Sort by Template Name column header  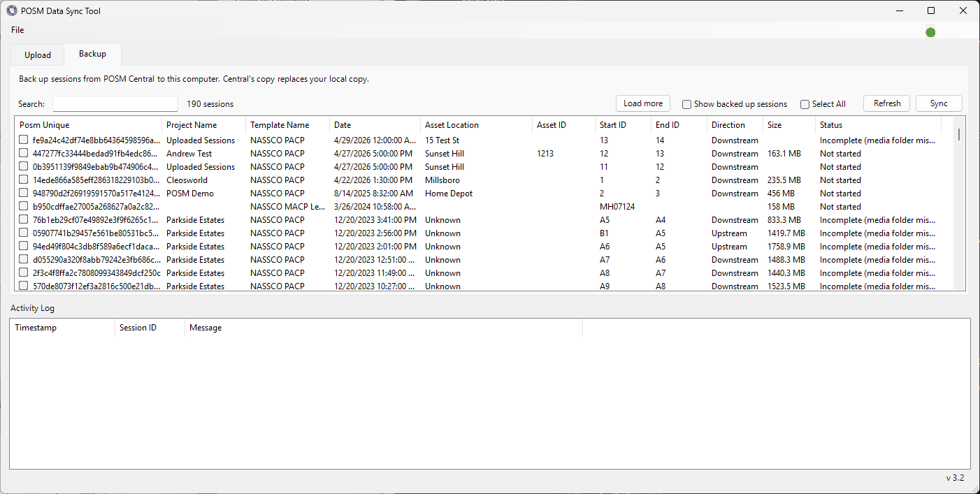click(x=288, y=125)
